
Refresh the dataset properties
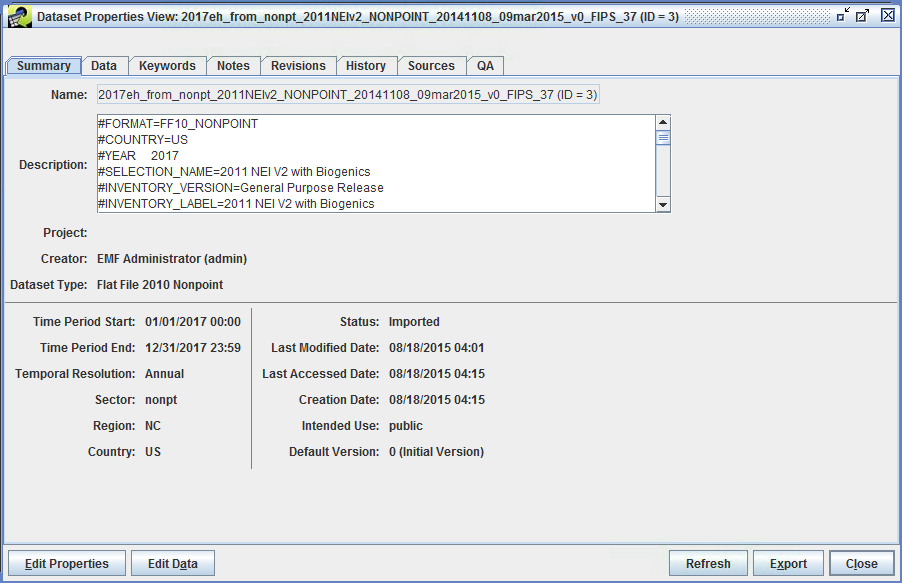(x=708, y=562)
